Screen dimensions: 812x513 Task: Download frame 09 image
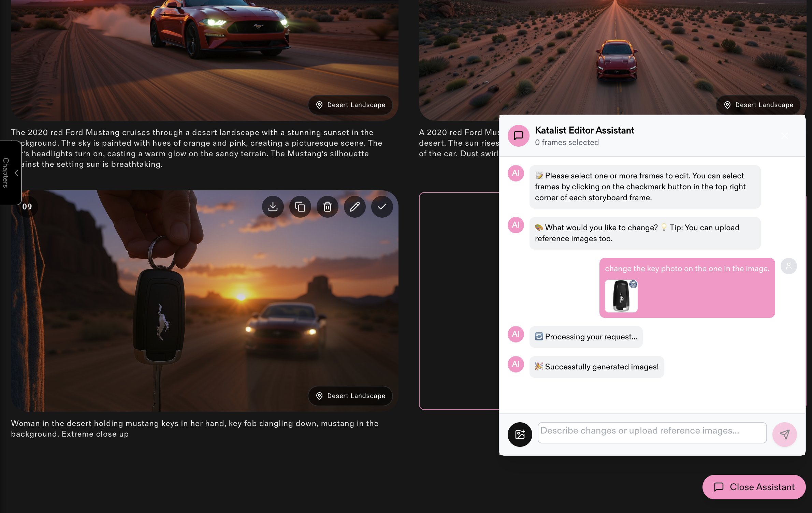point(273,207)
